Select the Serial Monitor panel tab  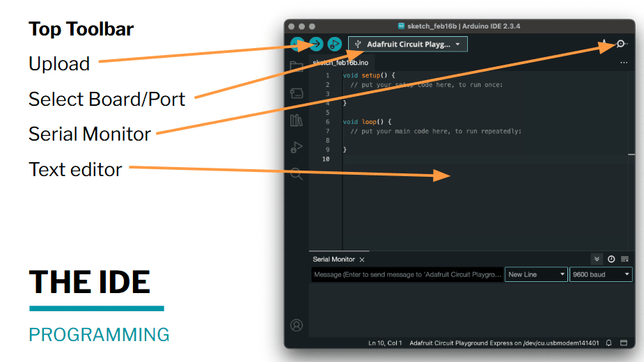(x=333, y=259)
